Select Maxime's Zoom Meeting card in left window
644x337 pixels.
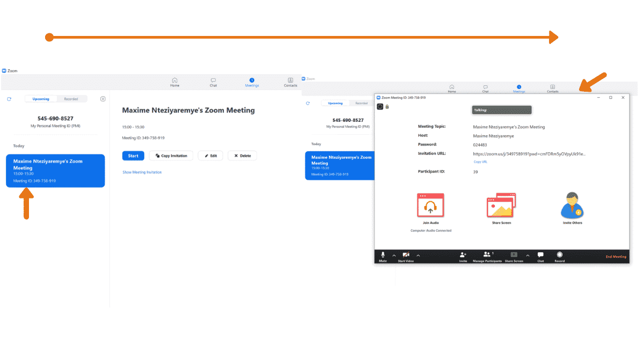pos(55,171)
